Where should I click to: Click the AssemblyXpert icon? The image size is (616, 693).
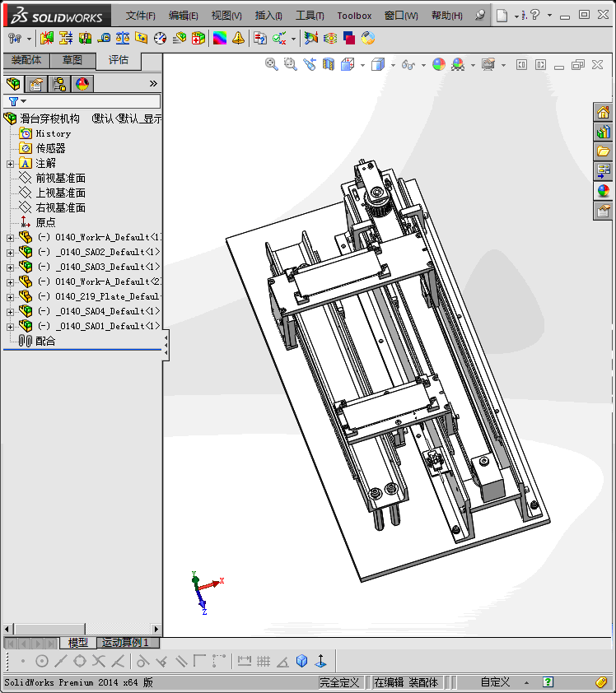(198, 39)
